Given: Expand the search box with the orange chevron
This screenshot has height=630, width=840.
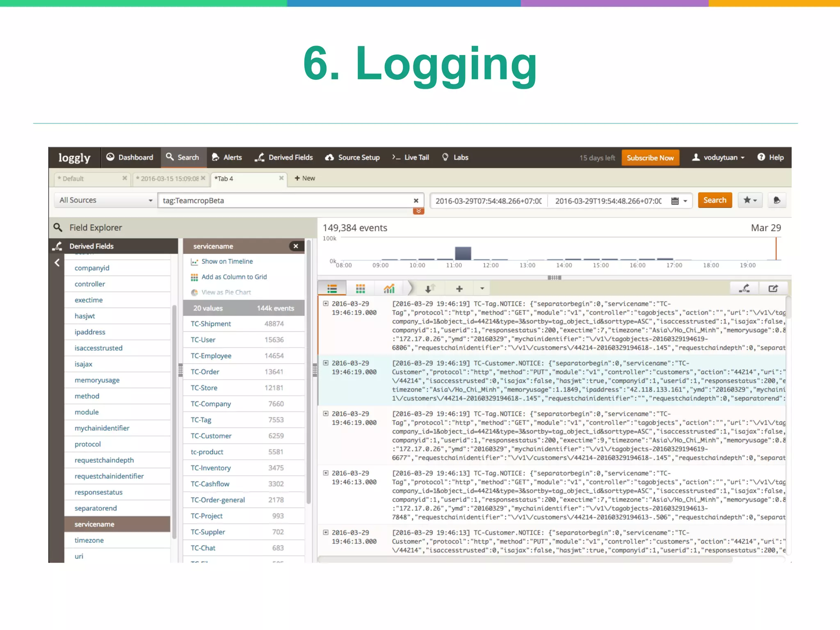Looking at the screenshot, I should pos(418,211).
